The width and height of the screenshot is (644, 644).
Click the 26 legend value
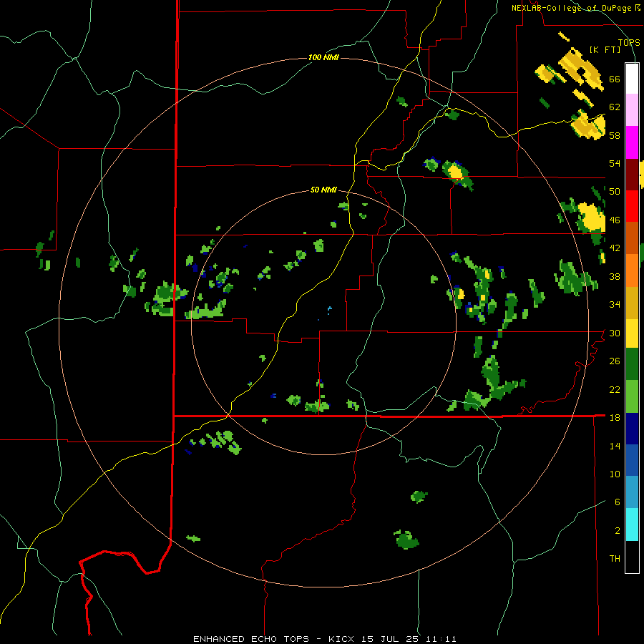coord(615,361)
